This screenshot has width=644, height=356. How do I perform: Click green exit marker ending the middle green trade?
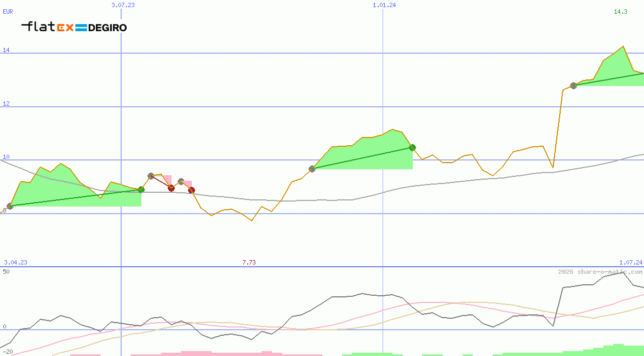[x=412, y=147]
